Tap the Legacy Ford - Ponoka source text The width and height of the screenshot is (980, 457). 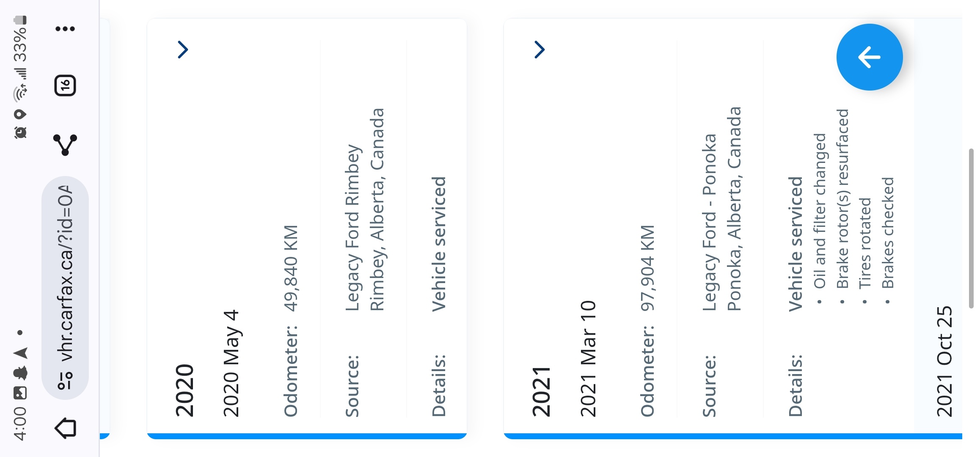coord(709,223)
